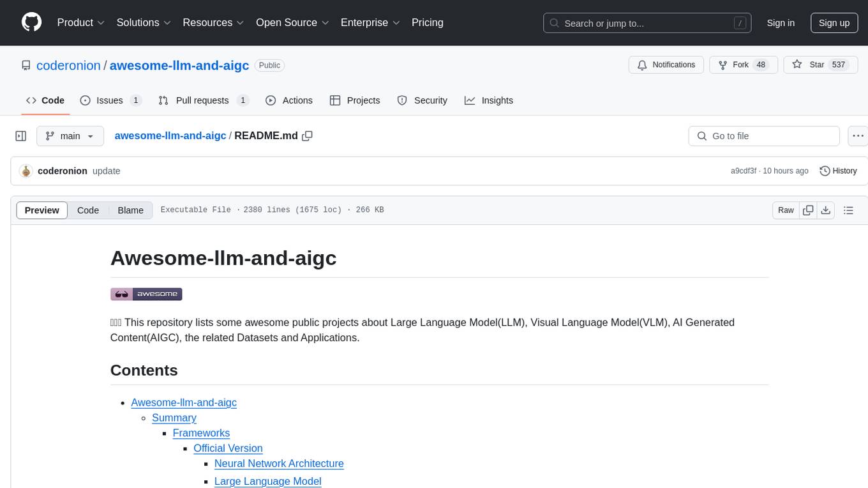Jump to the Frameworks section link

[201, 433]
